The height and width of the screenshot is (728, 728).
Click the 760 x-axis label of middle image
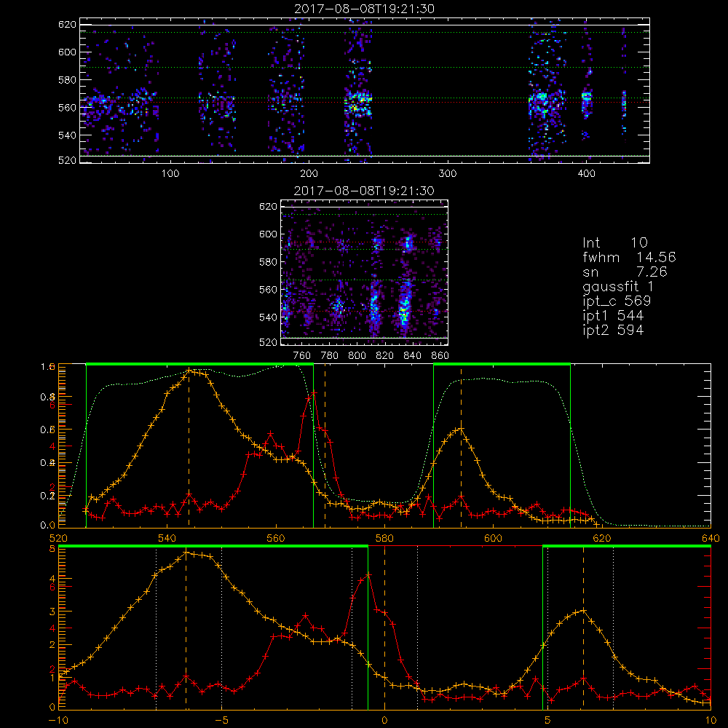click(302, 356)
